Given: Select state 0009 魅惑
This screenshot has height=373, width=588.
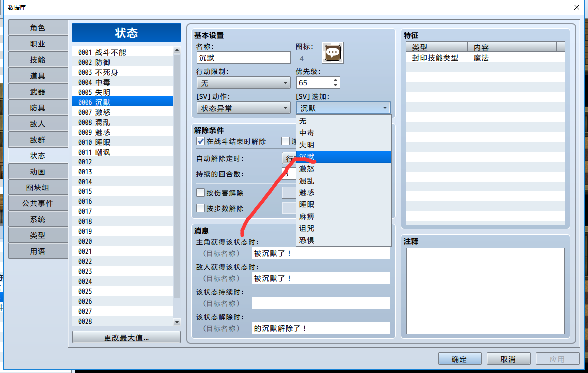Looking at the screenshot, I should coord(123,132).
